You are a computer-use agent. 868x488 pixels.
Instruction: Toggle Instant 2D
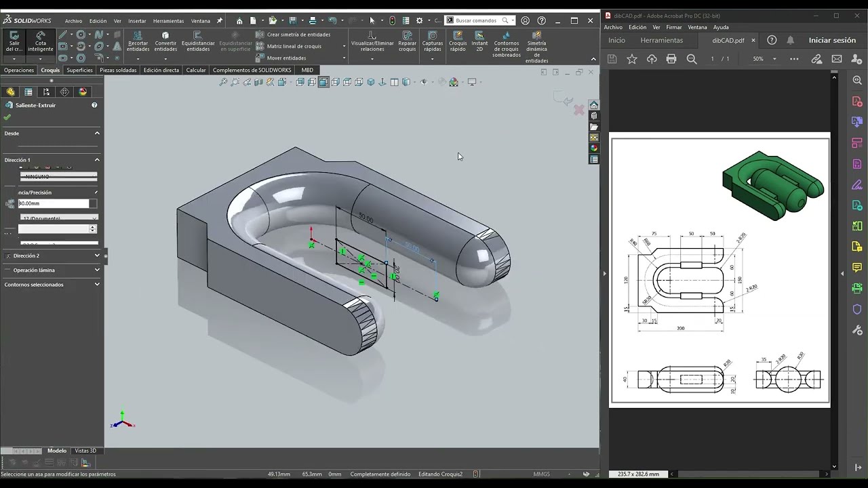click(479, 42)
